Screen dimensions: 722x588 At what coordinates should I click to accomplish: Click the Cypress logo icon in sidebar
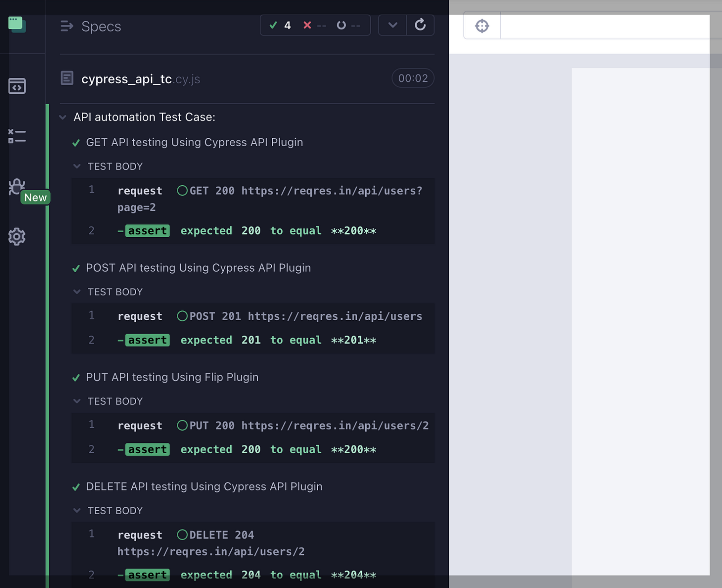pos(17,24)
